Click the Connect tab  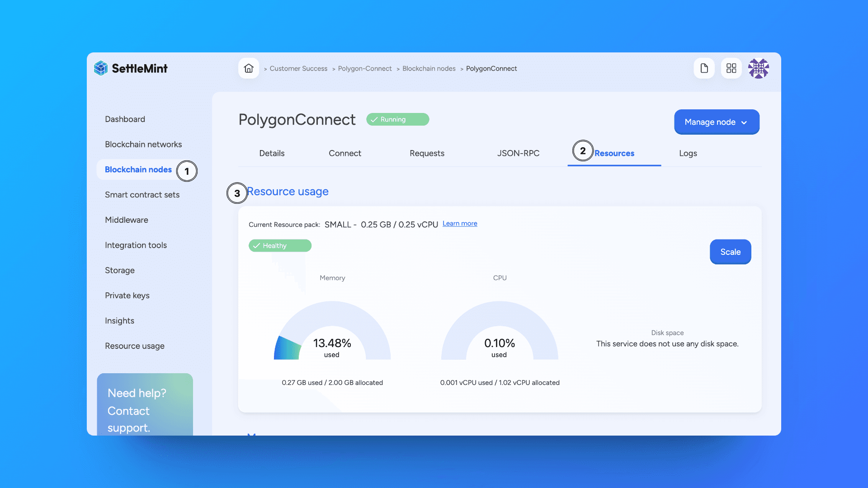(x=344, y=153)
